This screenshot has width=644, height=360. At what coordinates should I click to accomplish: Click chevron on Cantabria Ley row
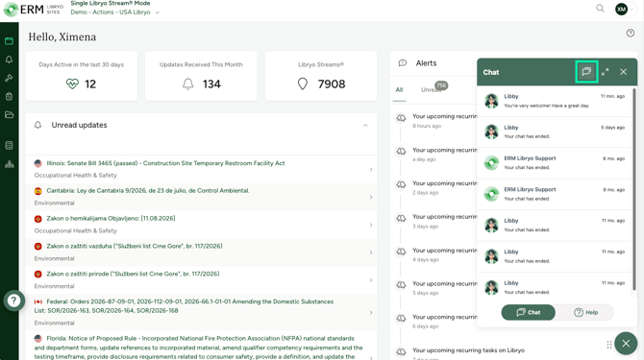pos(371,197)
